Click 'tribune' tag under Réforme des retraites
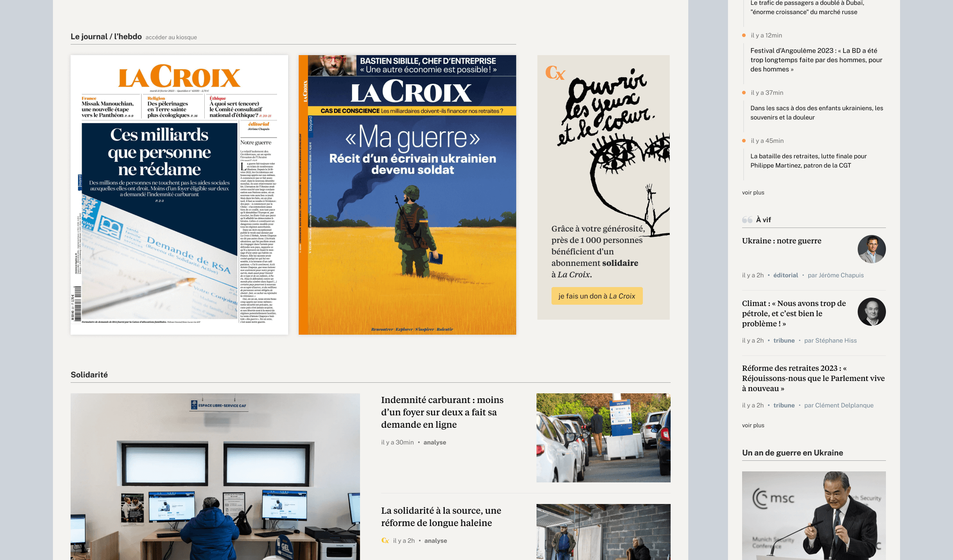The image size is (953, 560). pos(784,405)
